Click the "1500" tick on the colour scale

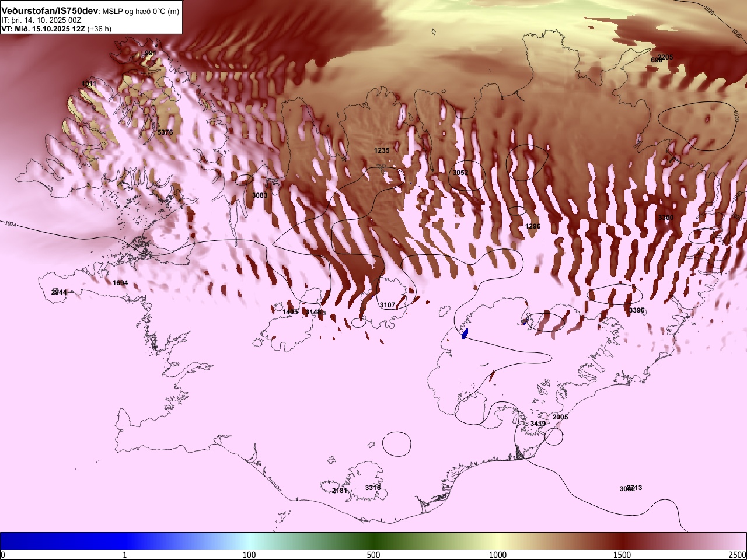(622, 555)
